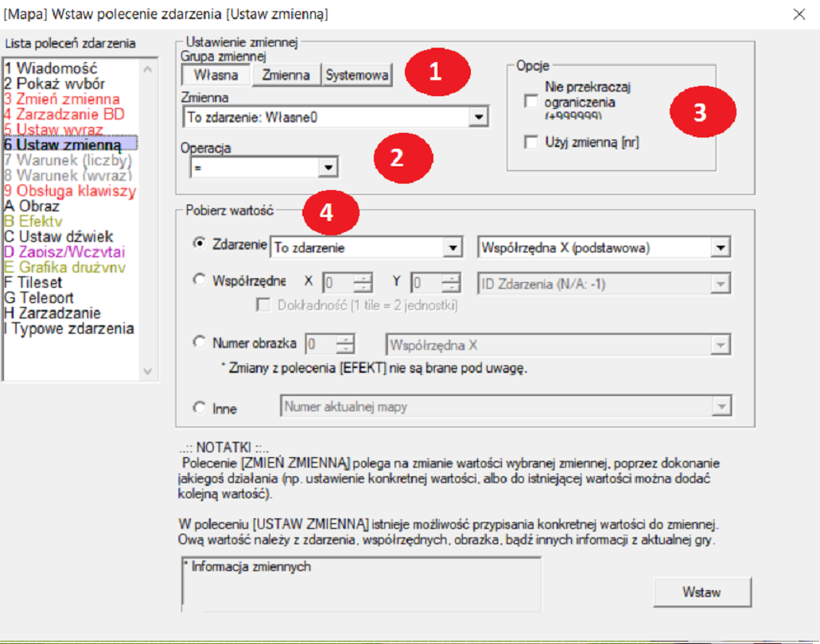820x644 pixels.
Task: Expand the 'To zdarzenie' event dropdown
Action: point(453,247)
